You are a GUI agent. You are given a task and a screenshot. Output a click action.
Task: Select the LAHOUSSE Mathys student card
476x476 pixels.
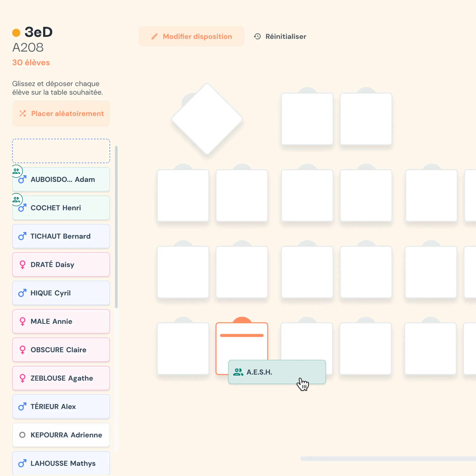(61, 463)
